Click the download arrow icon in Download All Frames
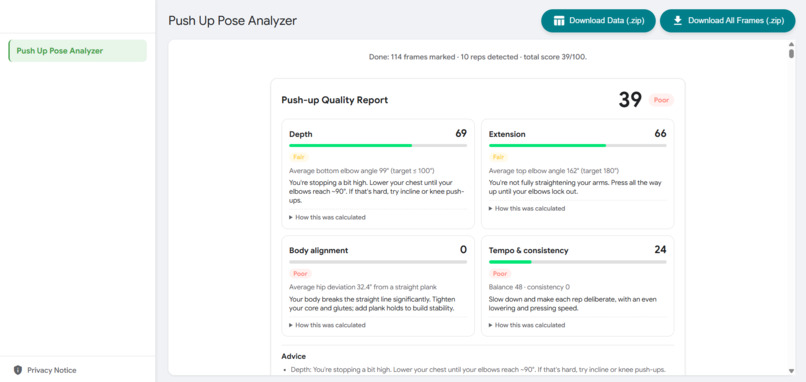This screenshot has width=806, height=382. [678, 21]
